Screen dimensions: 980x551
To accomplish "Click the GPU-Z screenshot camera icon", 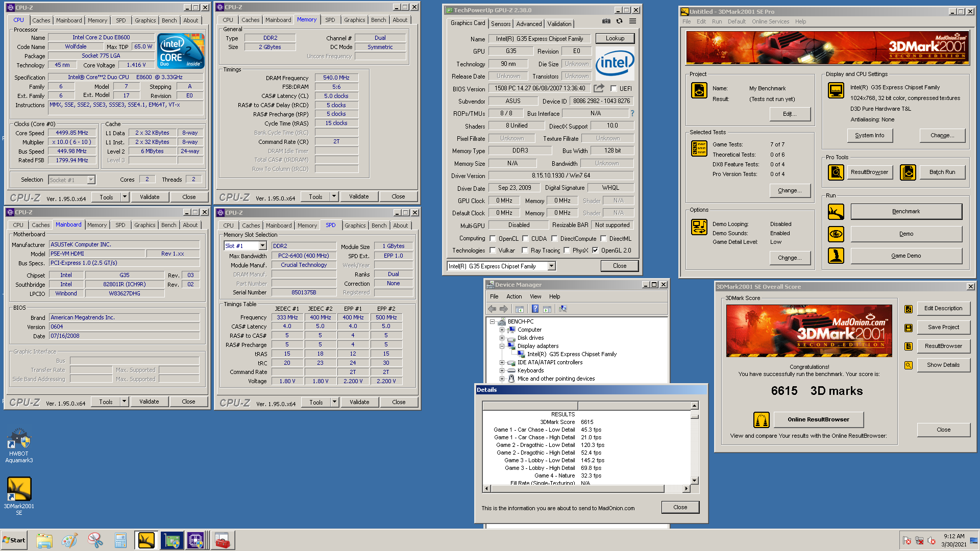I will tap(606, 21).
